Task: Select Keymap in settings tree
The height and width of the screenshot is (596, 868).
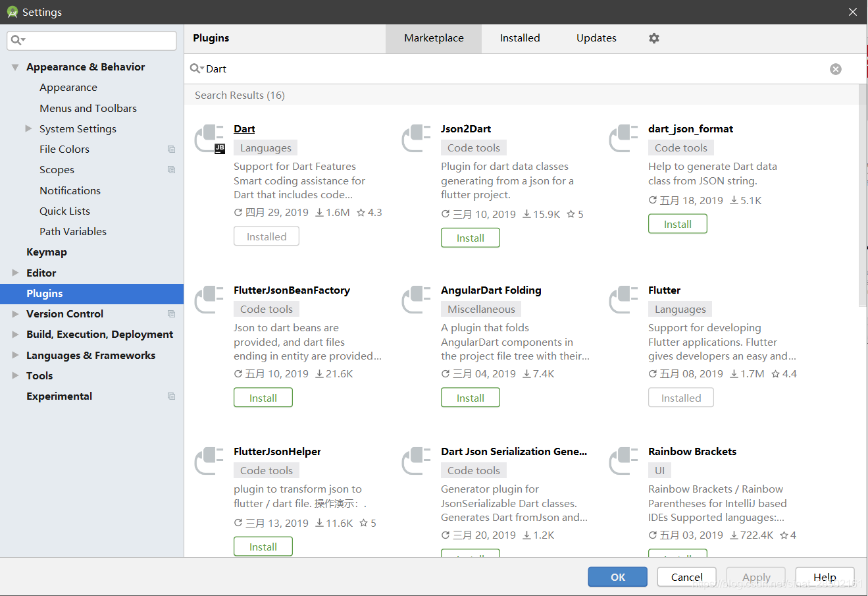Action: [x=47, y=252]
